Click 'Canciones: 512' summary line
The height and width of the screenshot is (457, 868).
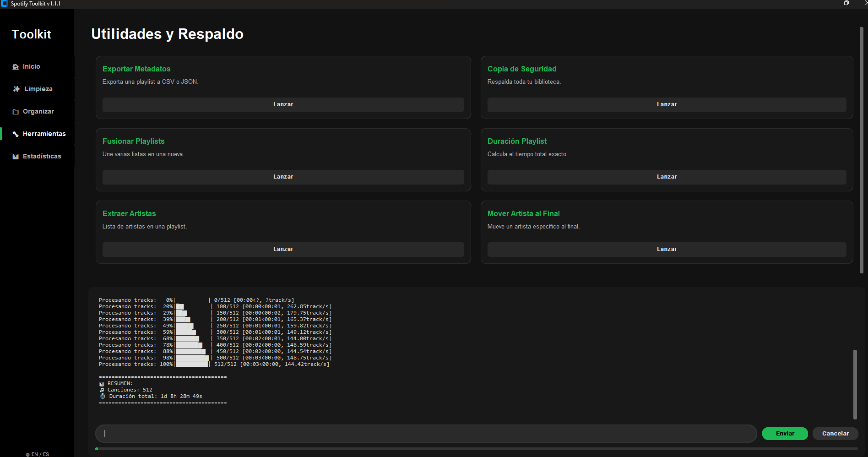coord(126,390)
